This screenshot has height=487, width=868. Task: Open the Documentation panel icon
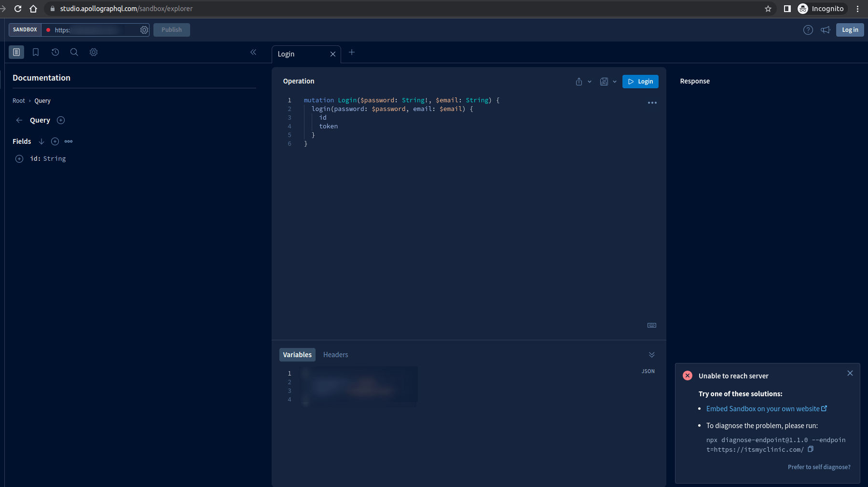pos(16,52)
